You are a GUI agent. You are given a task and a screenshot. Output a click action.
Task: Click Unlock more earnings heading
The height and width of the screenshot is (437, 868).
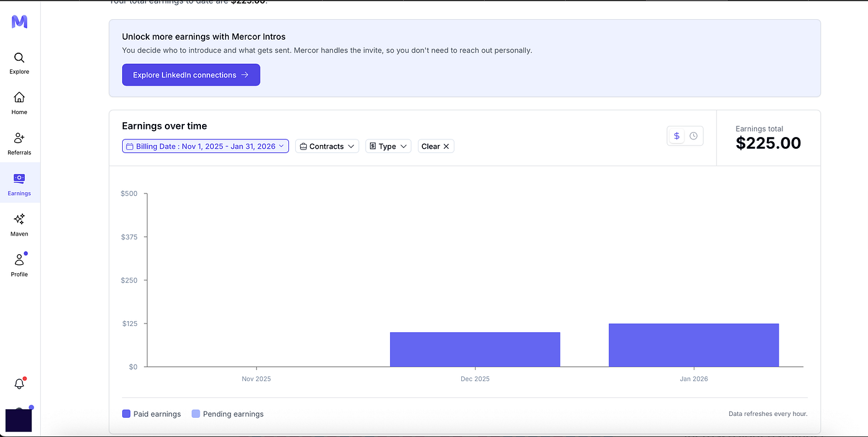coord(204,37)
